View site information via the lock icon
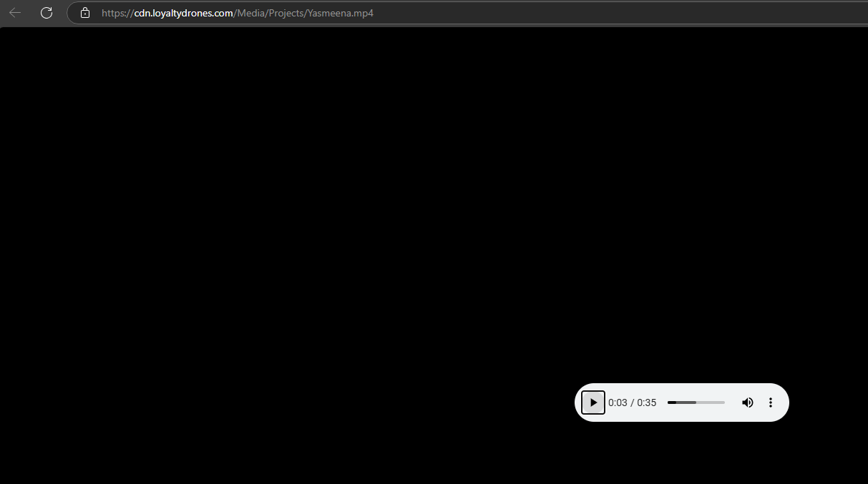Viewport: 868px width, 484px height. (x=85, y=13)
